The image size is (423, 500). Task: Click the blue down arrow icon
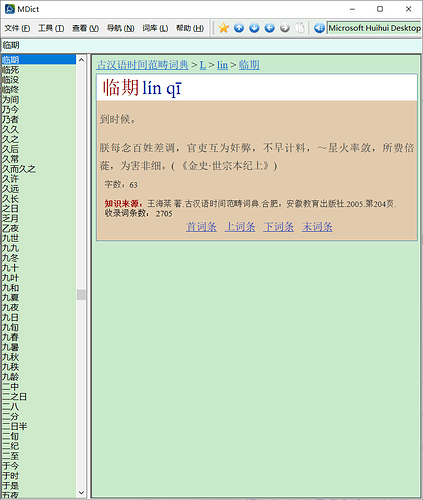coord(254,28)
